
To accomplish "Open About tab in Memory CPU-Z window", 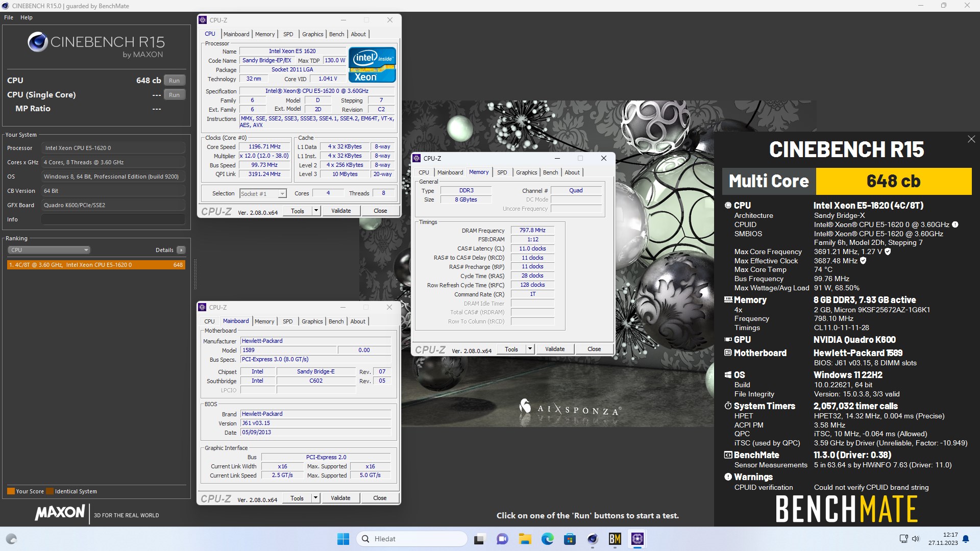I will pyautogui.click(x=572, y=172).
